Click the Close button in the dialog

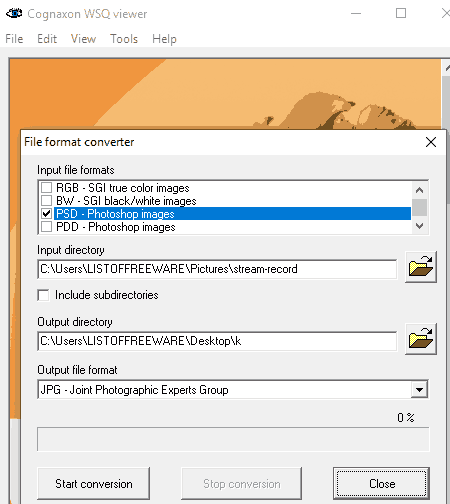(382, 483)
